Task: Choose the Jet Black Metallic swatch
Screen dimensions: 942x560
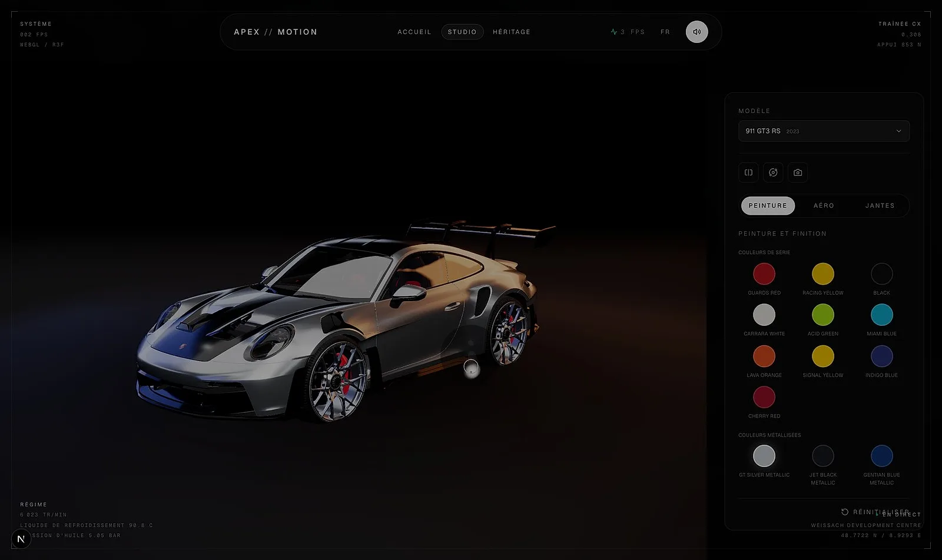Action: [823, 456]
